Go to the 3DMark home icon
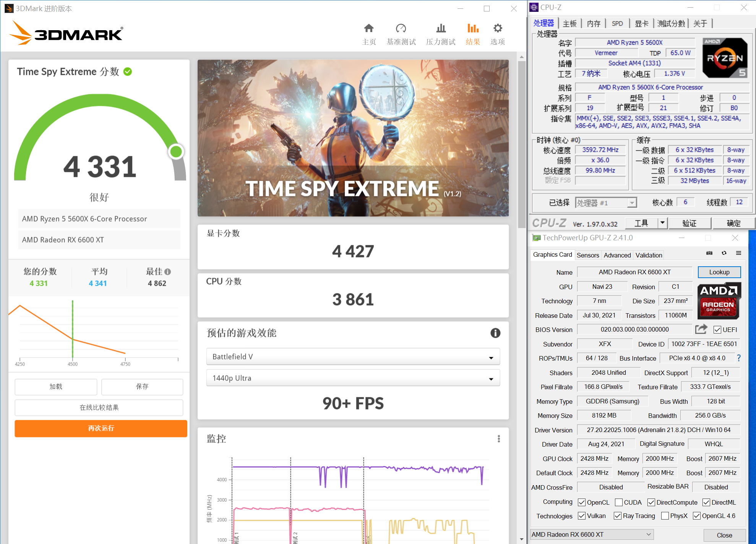This screenshot has height=544, width=756. coord(369,28)
